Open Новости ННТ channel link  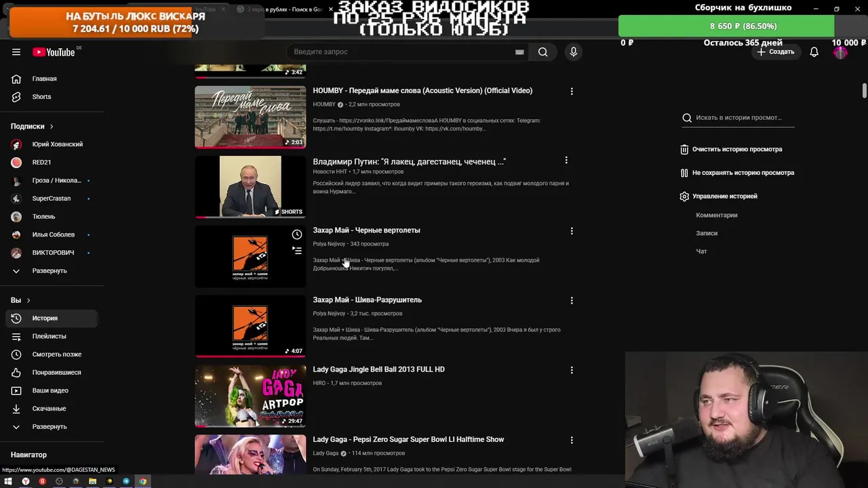pos(330,172)
